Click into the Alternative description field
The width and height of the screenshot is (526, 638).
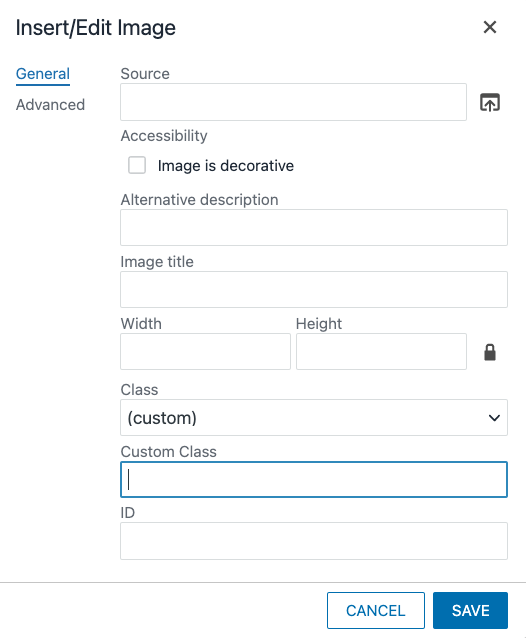[314, 227]
